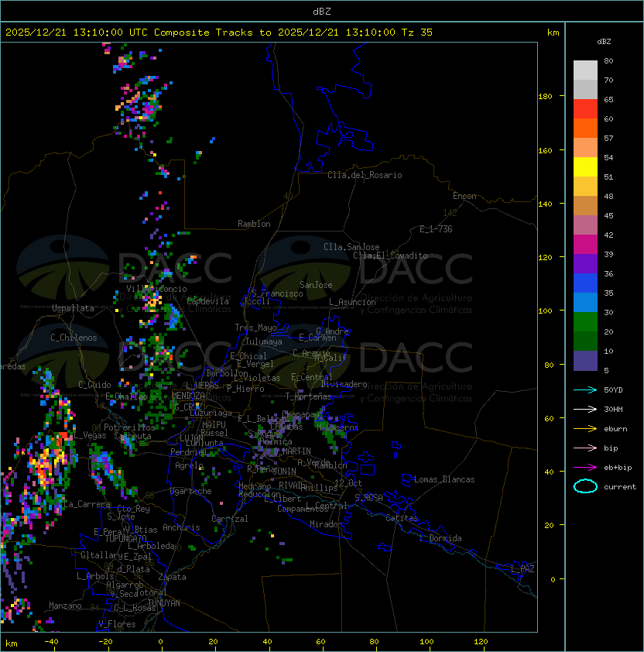The width and height of the screenshot is (644, 652).
Task: Click the 'Potrerillos' map label
Action: [129, 427]
